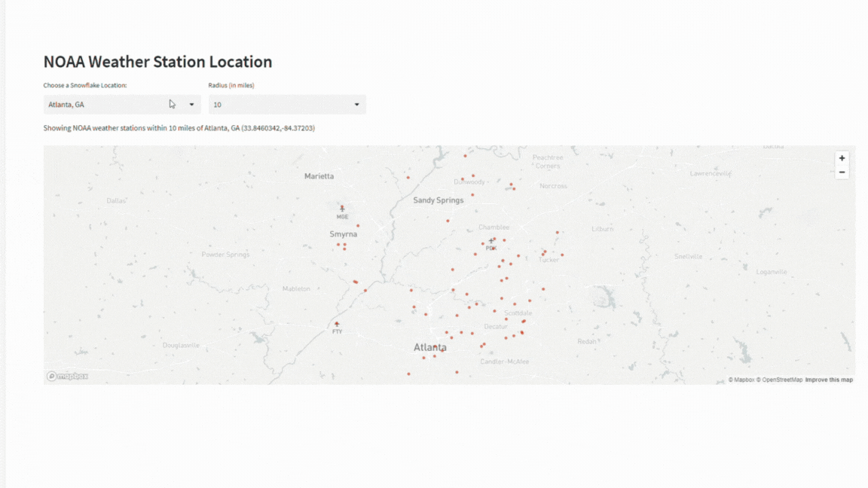Click the NOAA Weather Station Location heading
The height and width of the screenshot is (488, 868).
[157, 62]
